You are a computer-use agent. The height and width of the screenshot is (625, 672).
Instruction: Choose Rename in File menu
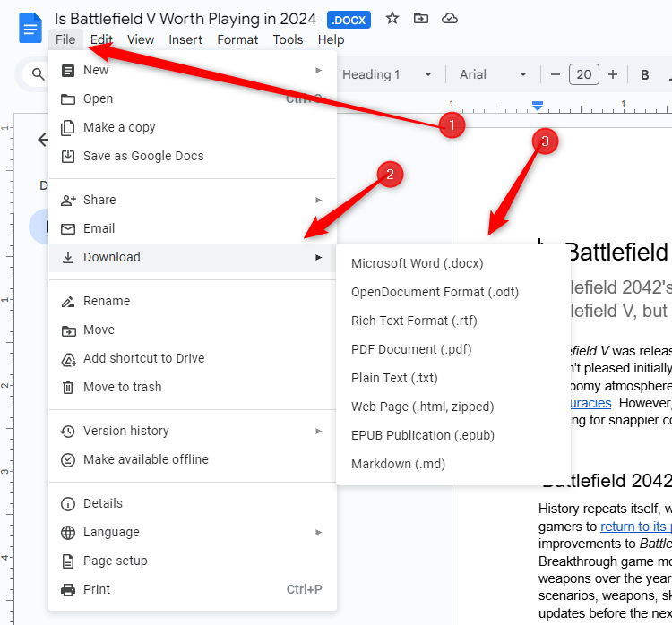pos(193,301)
